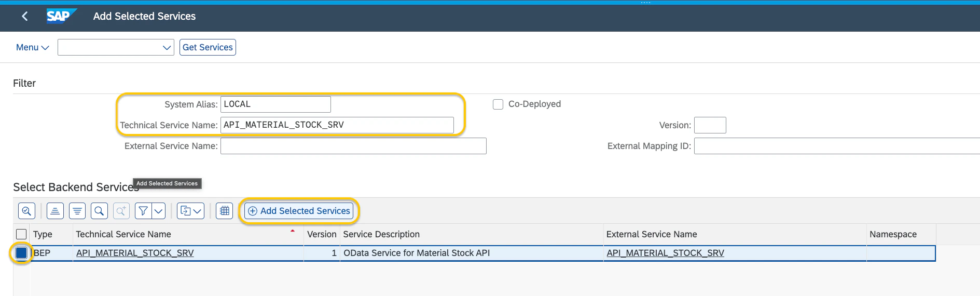Click the External Service Name filter field
This screenshot has width=980, height=296.
[x=353, y=146]
